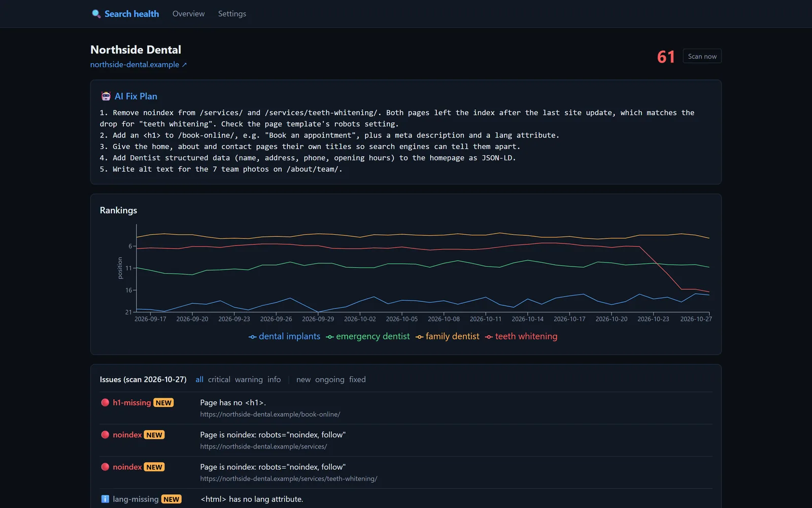Click the Search health magnifier logo icon
The image size is (812, 508).
tap(96, 14)
